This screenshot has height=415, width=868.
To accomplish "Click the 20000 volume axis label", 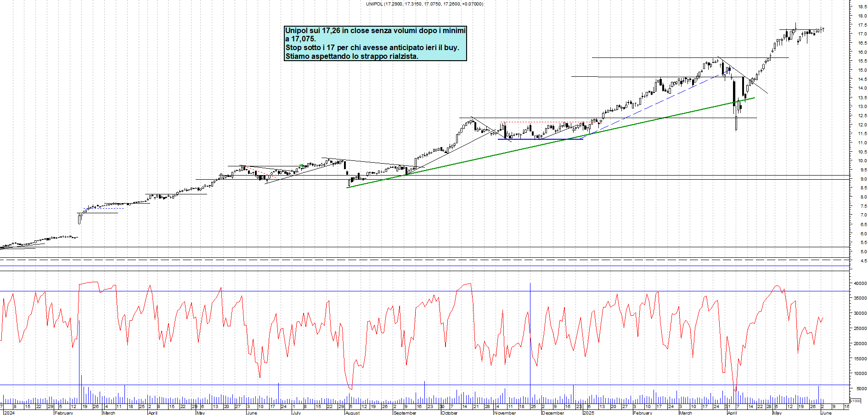I will 860,344.
